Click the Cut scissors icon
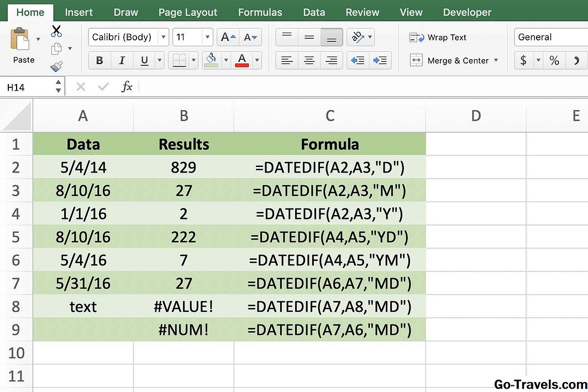The image size is (588, 392). coord(56,32)
